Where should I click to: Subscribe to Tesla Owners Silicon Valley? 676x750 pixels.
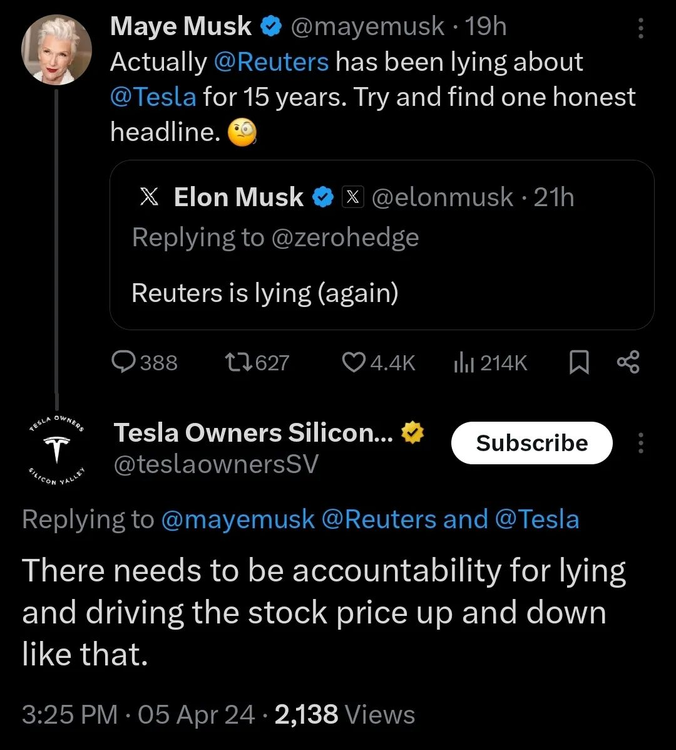click(x=532, y=443)
